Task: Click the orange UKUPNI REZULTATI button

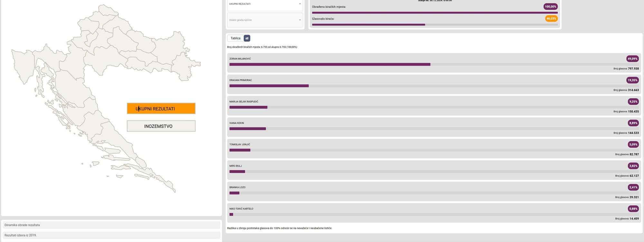Action: click(161, 109)
